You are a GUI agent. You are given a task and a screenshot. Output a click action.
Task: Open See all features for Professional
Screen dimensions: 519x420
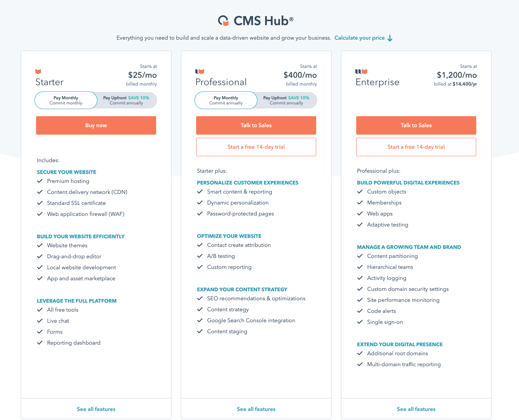pos(256,409)
